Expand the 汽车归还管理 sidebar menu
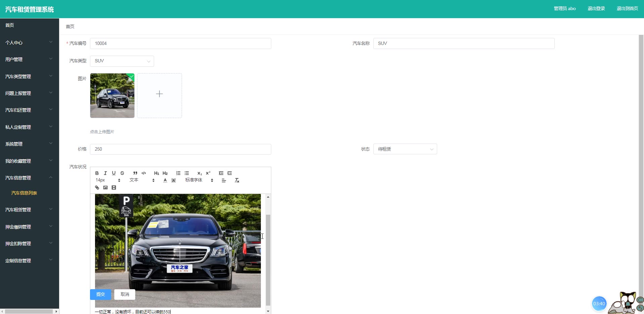This screenshot has height=314, width=644. pos(30,110)
